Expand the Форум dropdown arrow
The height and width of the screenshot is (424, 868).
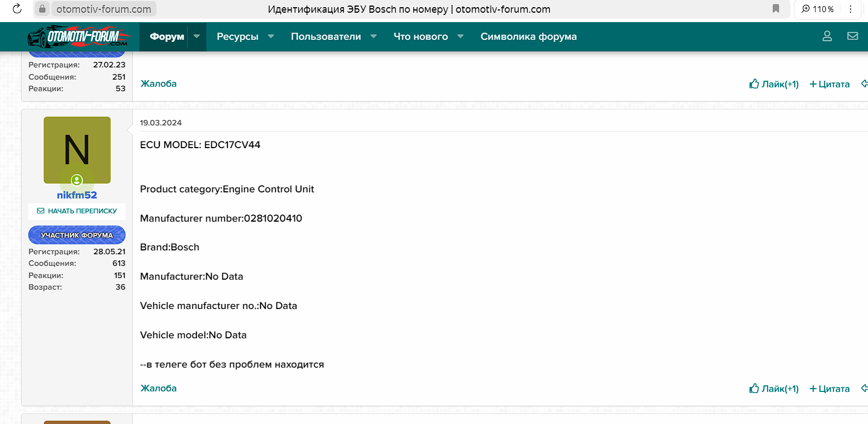pos(196,36)
